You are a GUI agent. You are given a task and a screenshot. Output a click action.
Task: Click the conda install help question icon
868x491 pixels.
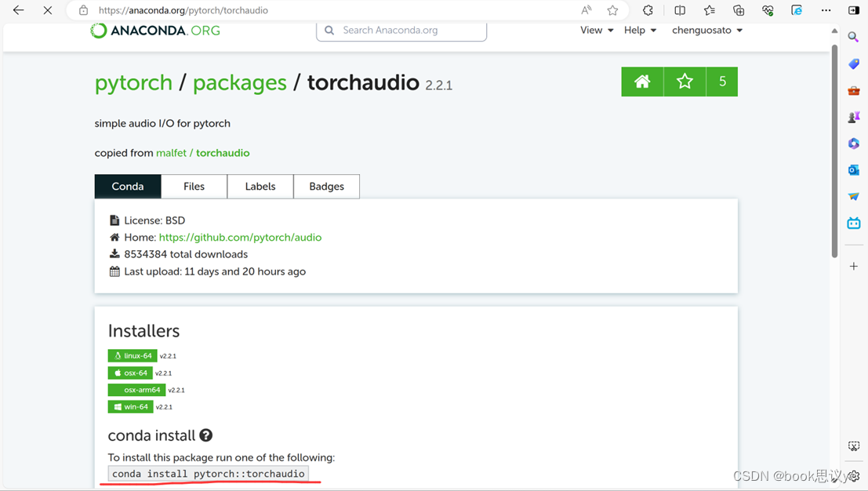tap(206, 435)
